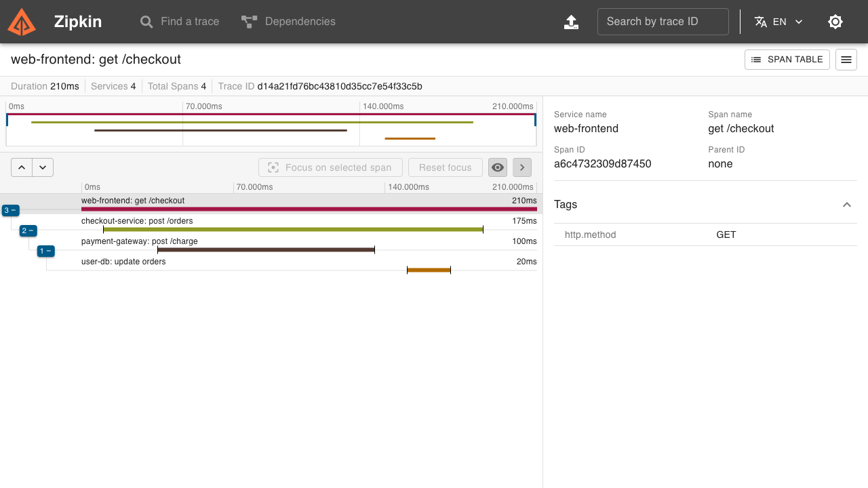Image resolution: width=868 pixels, height=488 pixels.
Task: Select previous span with the up arrow
Action: click(22, 167)
